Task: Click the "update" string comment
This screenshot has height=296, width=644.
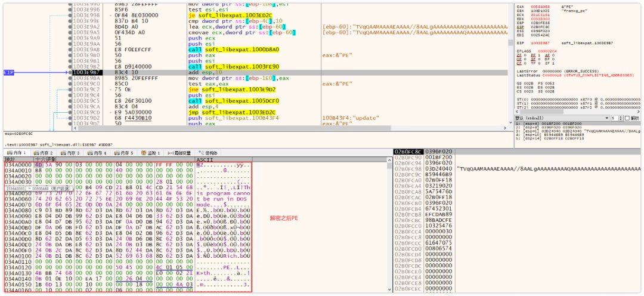Action: click(351, 118)
